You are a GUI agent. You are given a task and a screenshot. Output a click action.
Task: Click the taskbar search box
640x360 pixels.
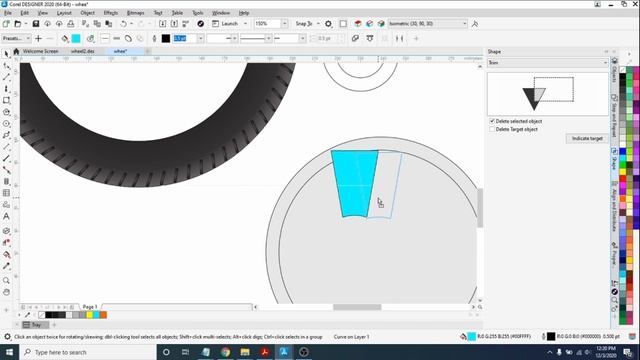87,352
